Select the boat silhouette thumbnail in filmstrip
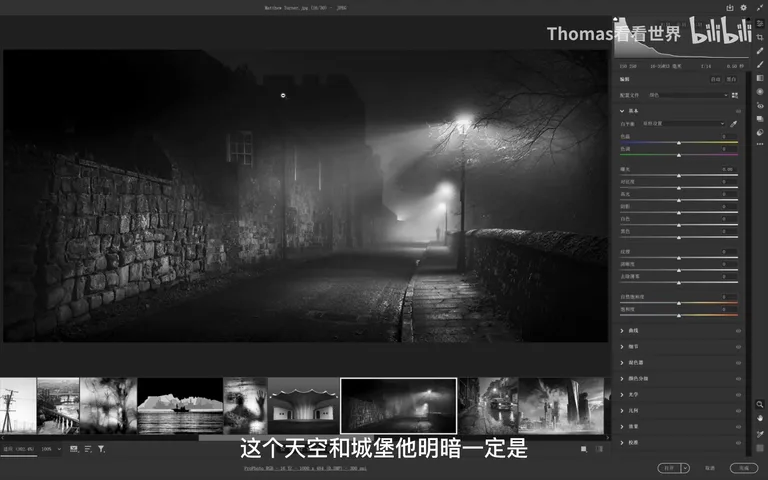This screenshot has width=768, height=480. pyautogui.click(x=180, y=406)
